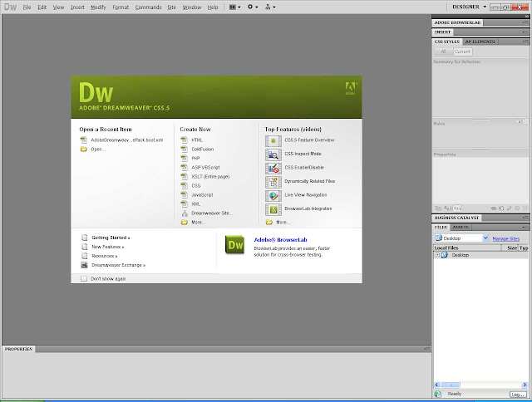Open the Files panel options menu

pos(524,227)
